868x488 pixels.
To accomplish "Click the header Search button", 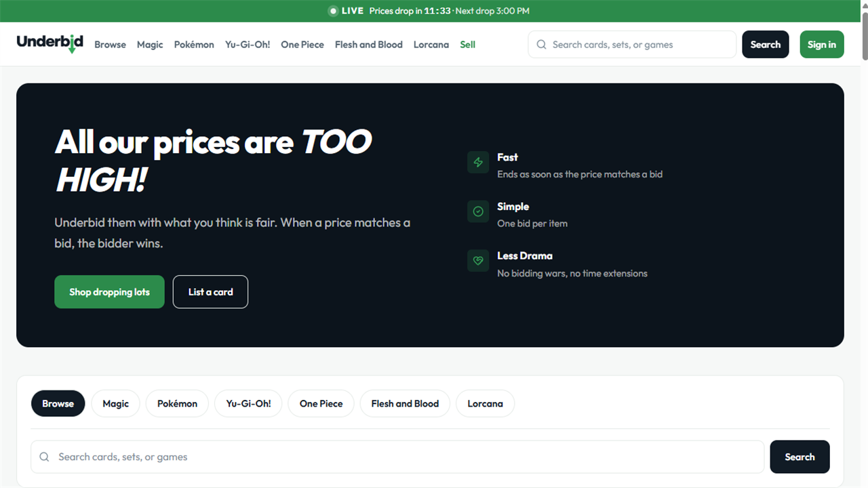I will pyautogui.click(x=766, y=45).
